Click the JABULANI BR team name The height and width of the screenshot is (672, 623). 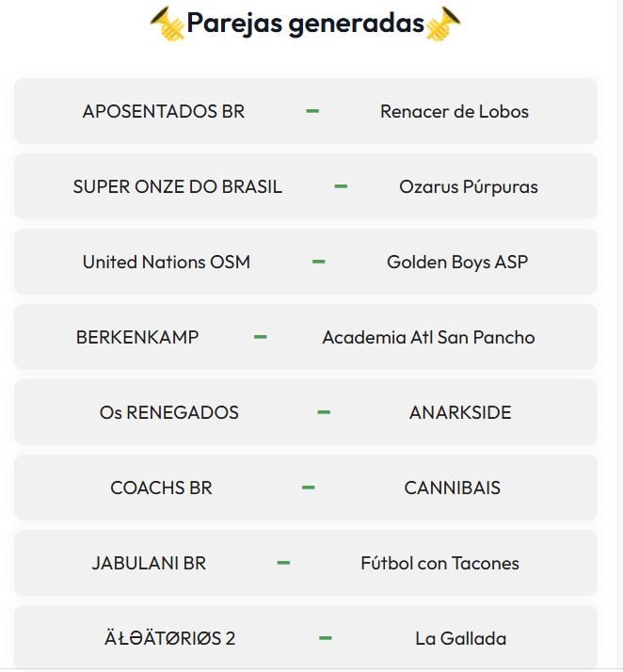(x=149, y=563)
